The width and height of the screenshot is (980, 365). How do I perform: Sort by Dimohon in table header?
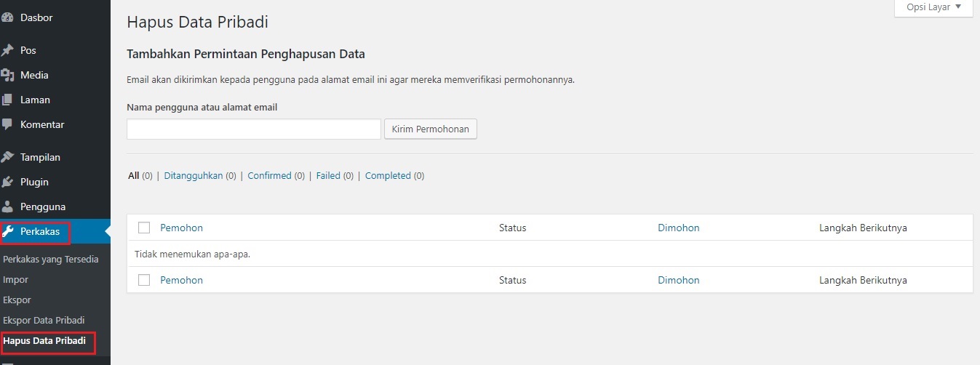click(x=679, y=228)
